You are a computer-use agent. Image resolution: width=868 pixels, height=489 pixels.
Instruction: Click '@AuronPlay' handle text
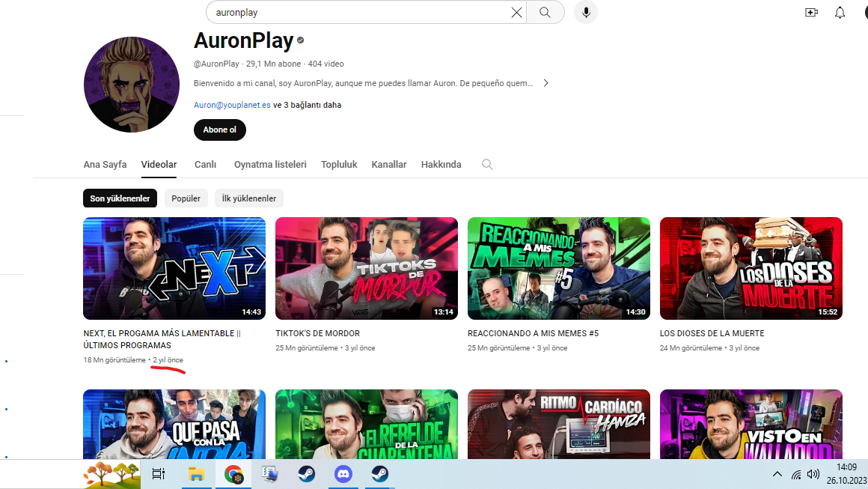216,64
